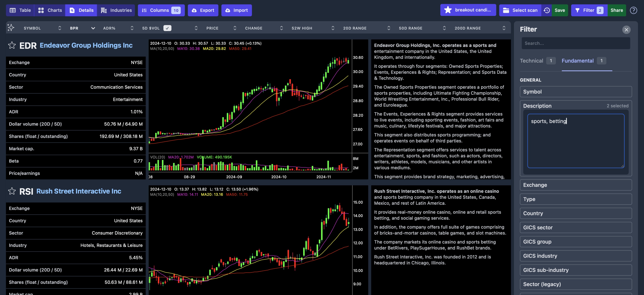Viewport: 644px width, 295px height.
Task: Favorite RSI with the star icon
Action: 12,191
